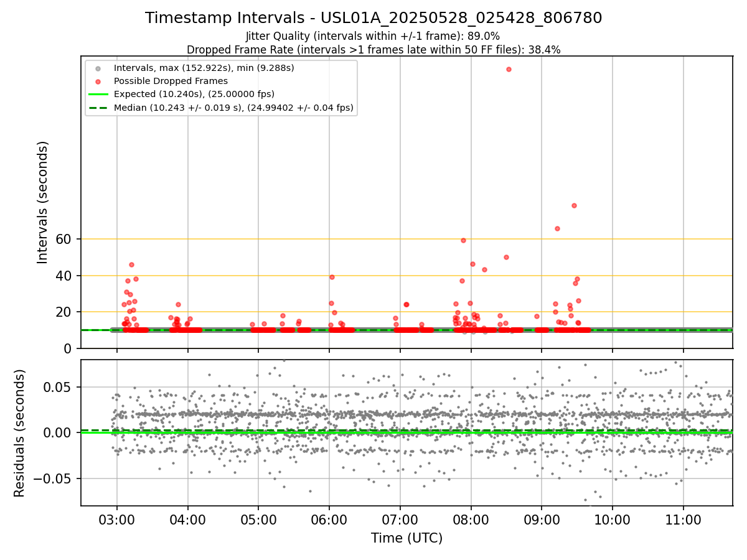Click the red point near 46 s after 03:00
The height and width of the screenshot is (560, 747).
(131, 264)
